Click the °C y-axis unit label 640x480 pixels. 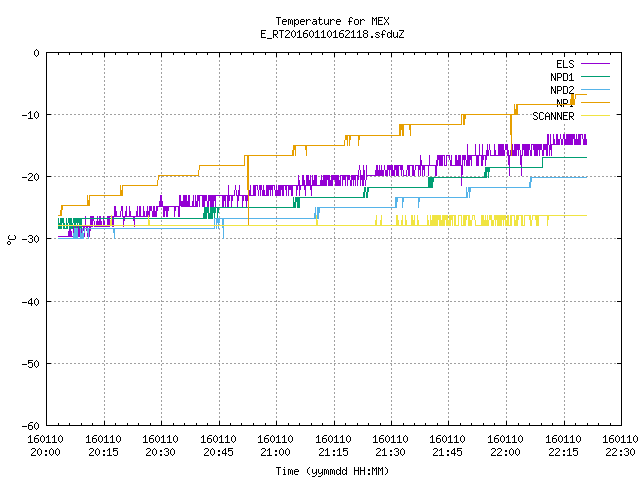11,240
